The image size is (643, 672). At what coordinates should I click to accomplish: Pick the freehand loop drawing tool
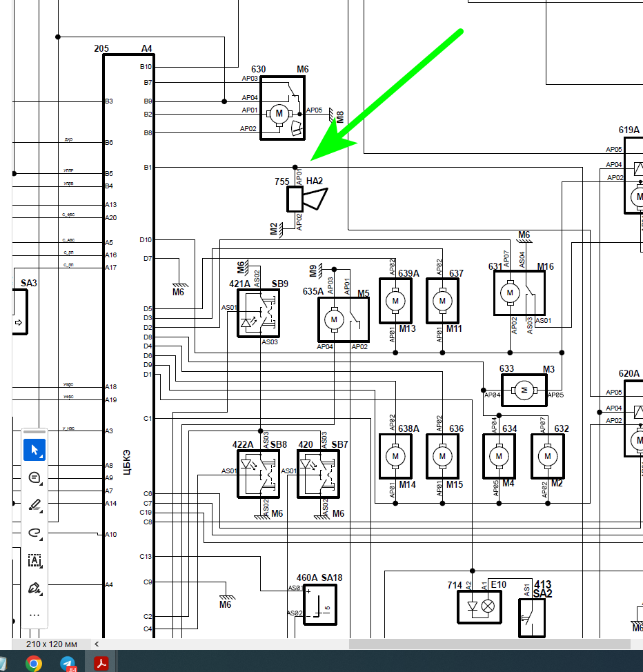click(x=34, y=533)
